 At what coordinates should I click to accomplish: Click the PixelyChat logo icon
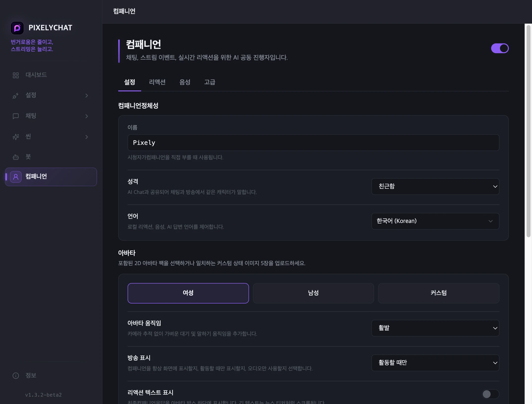(17, 28)
